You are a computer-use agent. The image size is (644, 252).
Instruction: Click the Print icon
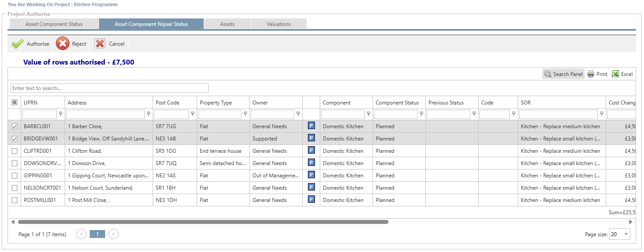click(591, 74)
